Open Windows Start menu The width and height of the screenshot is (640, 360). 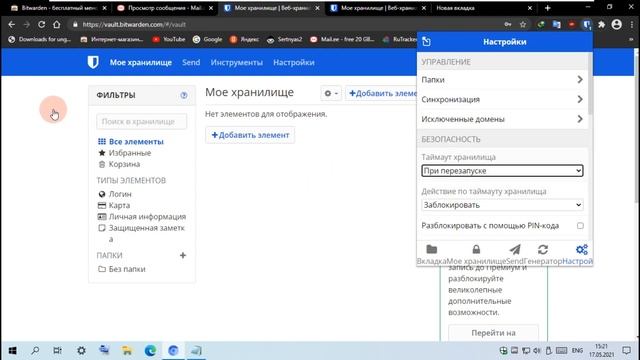coord(13,351)
